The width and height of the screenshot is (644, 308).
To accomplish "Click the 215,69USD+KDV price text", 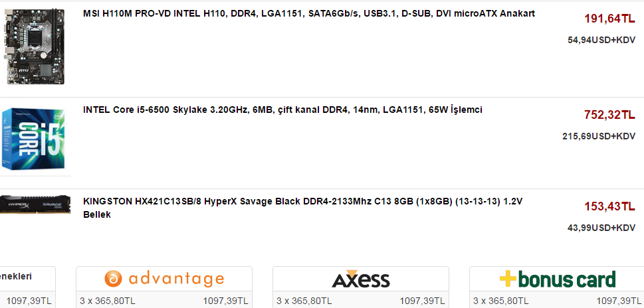I will coord(599,136).
